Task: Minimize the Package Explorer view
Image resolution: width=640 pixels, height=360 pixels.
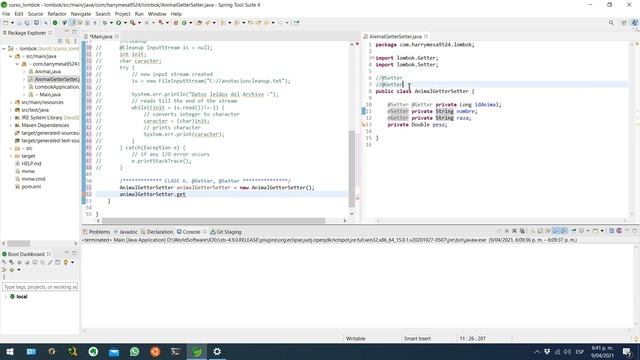Action: coord(67,32)
